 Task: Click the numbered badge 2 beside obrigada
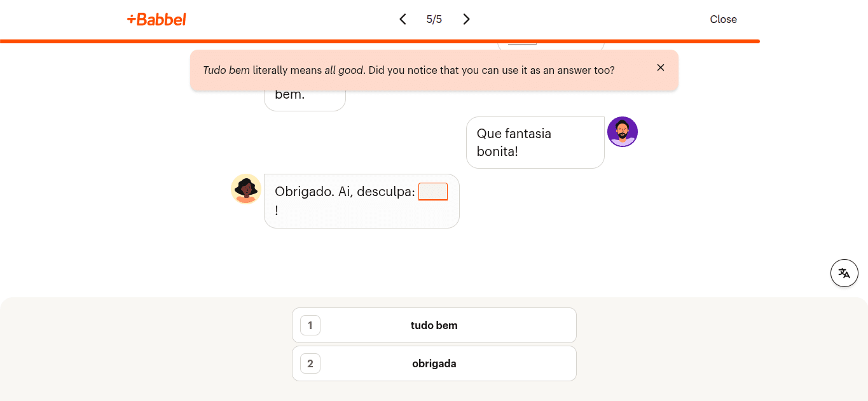pos(310,363)
